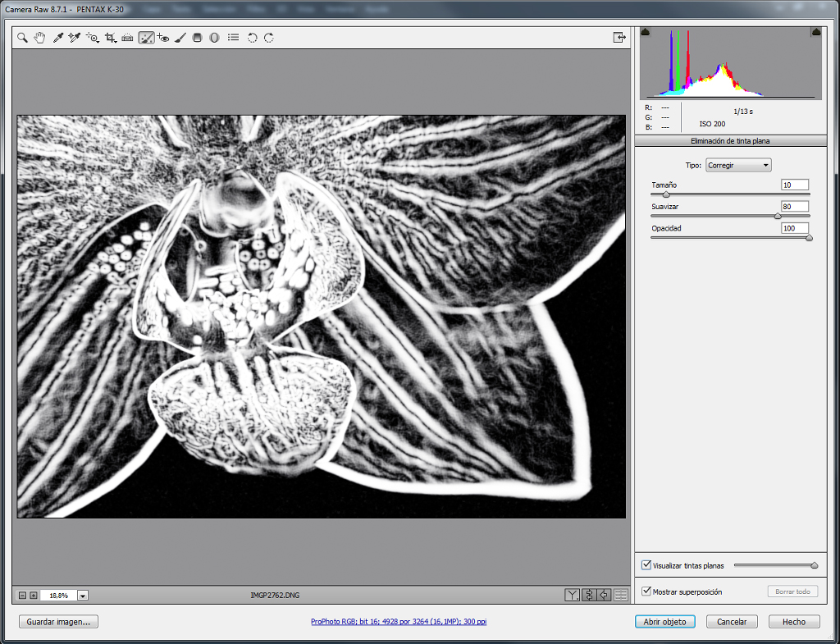The image size is (840, 644).
Task: Select the White Balance eyedropper tool
Action: tap(57, 38)
